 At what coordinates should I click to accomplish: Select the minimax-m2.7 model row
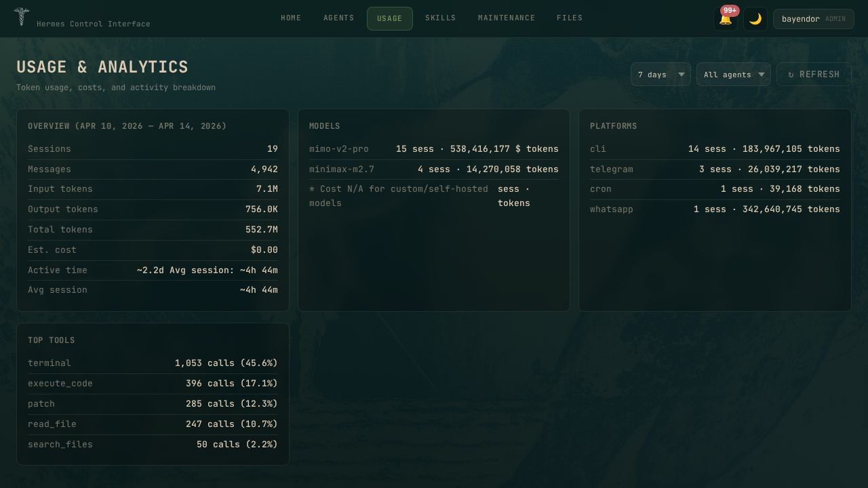pos(433,169)
